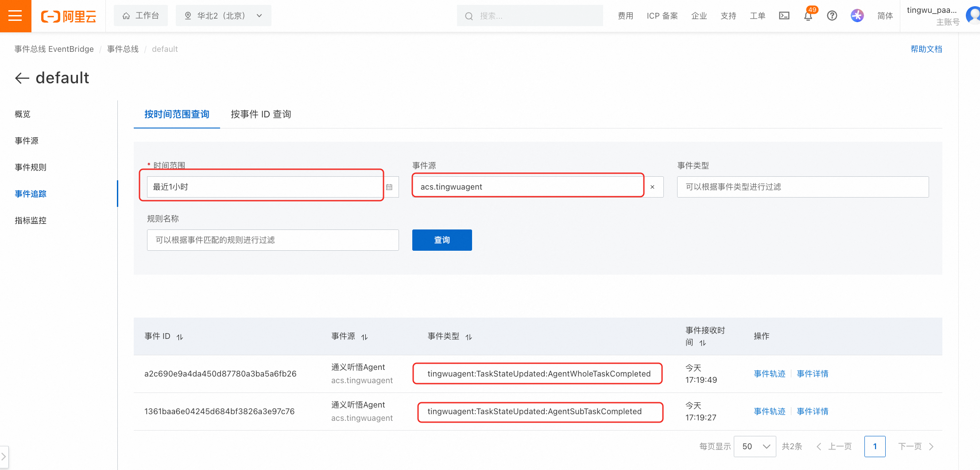Viewport: 980px width, 470px height.
Task: Open the help question mark icon
Action: pos(832,16)
